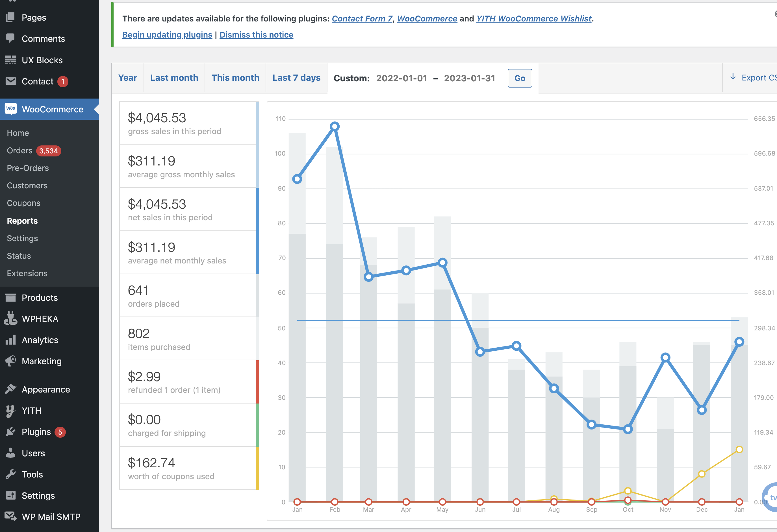Click Dismiss this notice link

257,35
